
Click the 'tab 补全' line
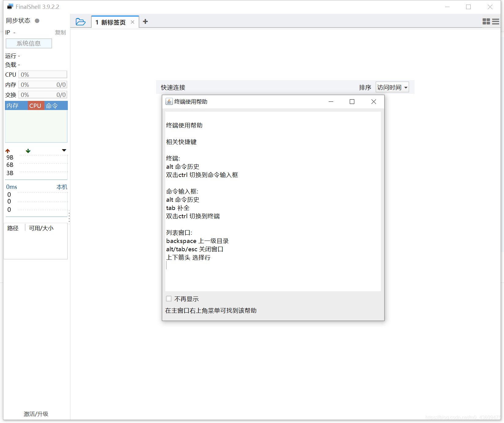coord(178,208)
